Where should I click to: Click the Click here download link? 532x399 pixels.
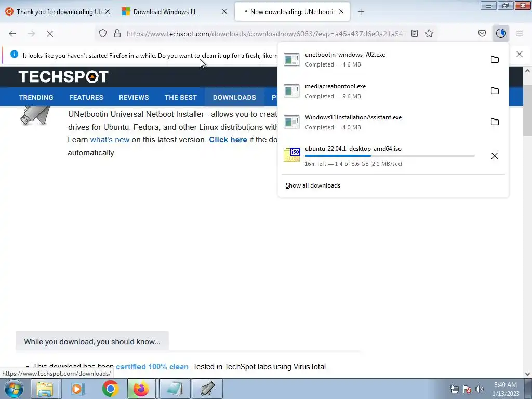tap(228, 140)
